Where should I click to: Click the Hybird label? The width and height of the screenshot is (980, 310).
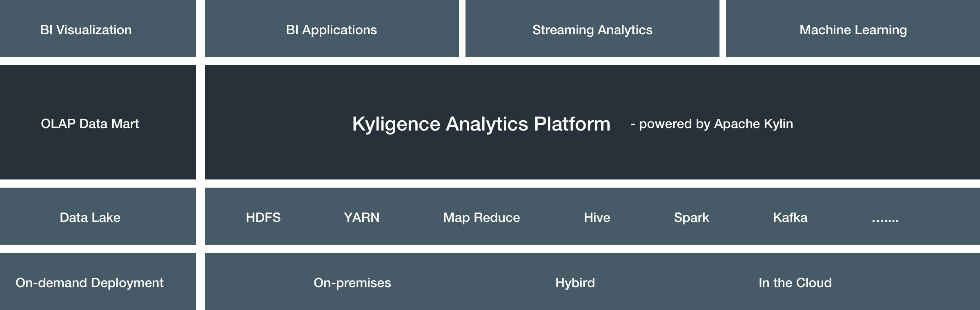pyautogui.click(x=575, y=283)
